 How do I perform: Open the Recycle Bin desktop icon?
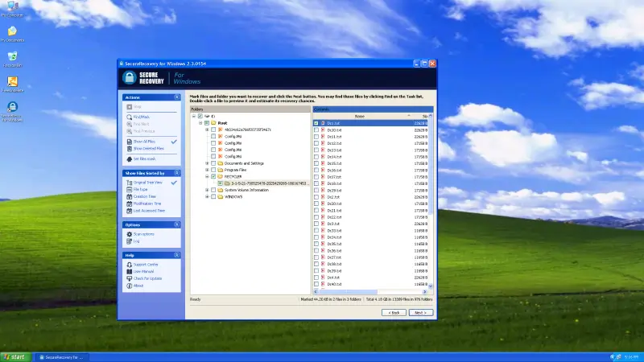(12, 59)
